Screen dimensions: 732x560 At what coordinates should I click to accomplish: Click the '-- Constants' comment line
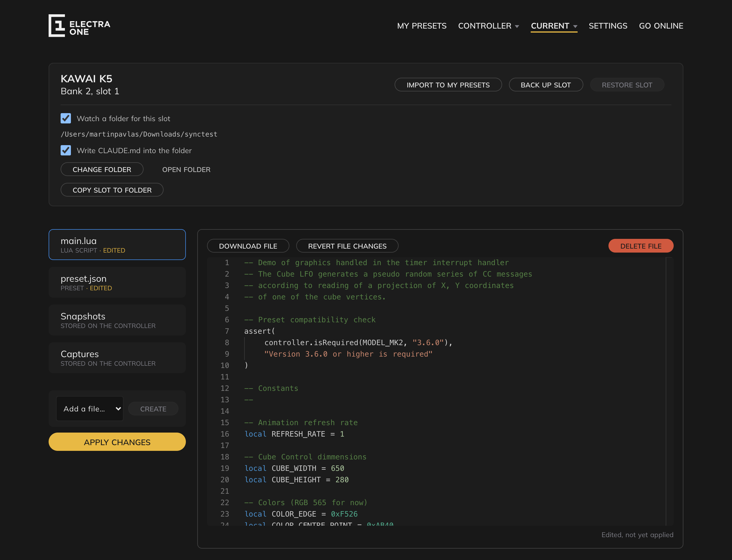click(271, 388)
